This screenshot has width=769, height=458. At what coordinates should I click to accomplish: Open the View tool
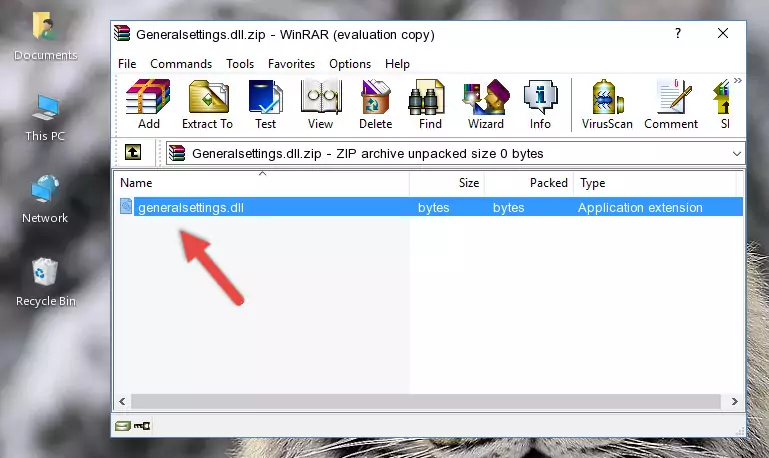coord(321,104)
